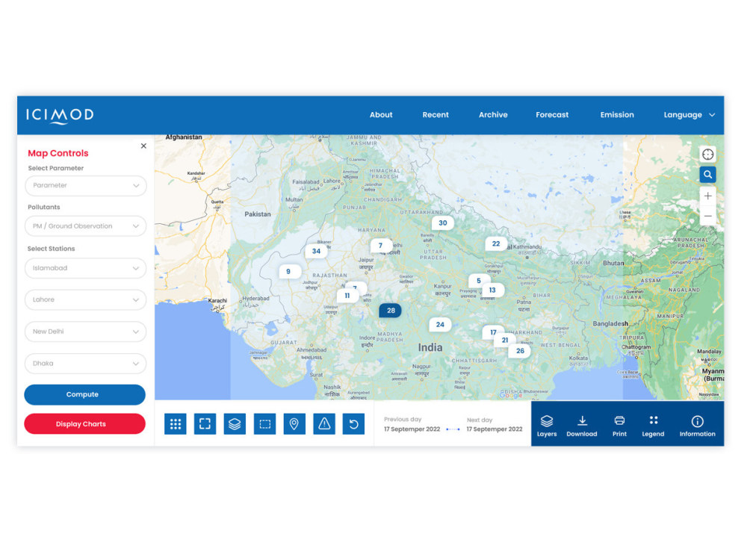This screenshot has width=747, height=560.
Task: Close the Map Controls panel
Action: pyautogui.click(x=143, y=146)
